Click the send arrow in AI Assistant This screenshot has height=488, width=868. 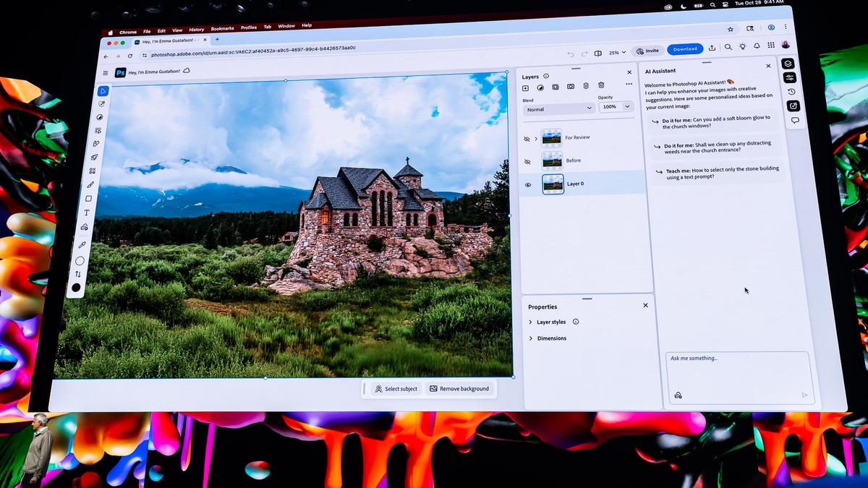coord(804,395)
